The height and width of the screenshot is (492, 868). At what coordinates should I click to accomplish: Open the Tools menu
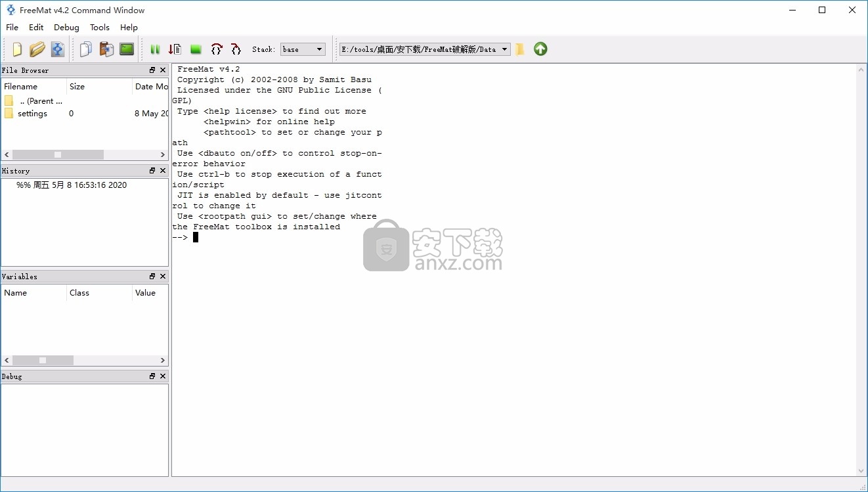(x=100, y=27)
